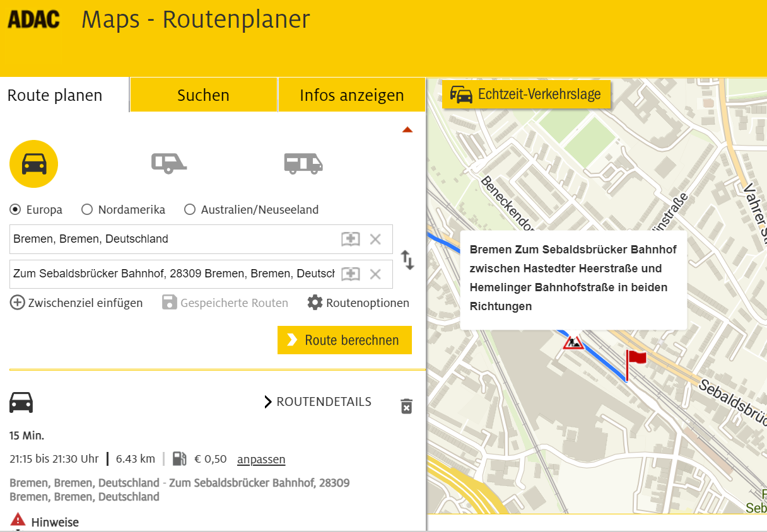This screenshot has width=767, height=532.
Task: Open address book for start Bremen field
Action: [351, 239]
